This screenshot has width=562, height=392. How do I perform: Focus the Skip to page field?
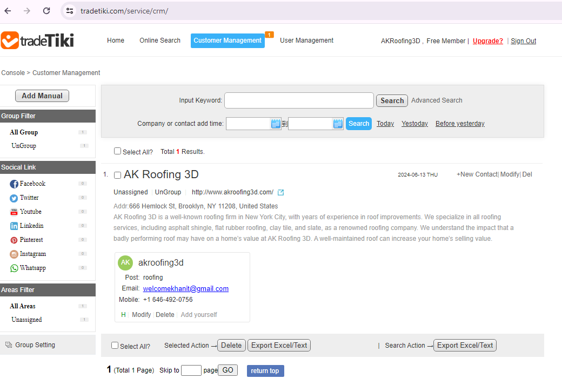[191, 370]
